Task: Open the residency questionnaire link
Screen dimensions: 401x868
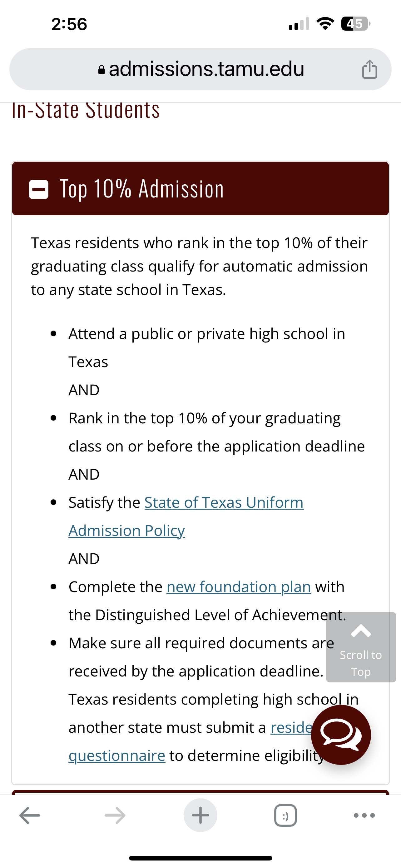Action: pos(117,756)
